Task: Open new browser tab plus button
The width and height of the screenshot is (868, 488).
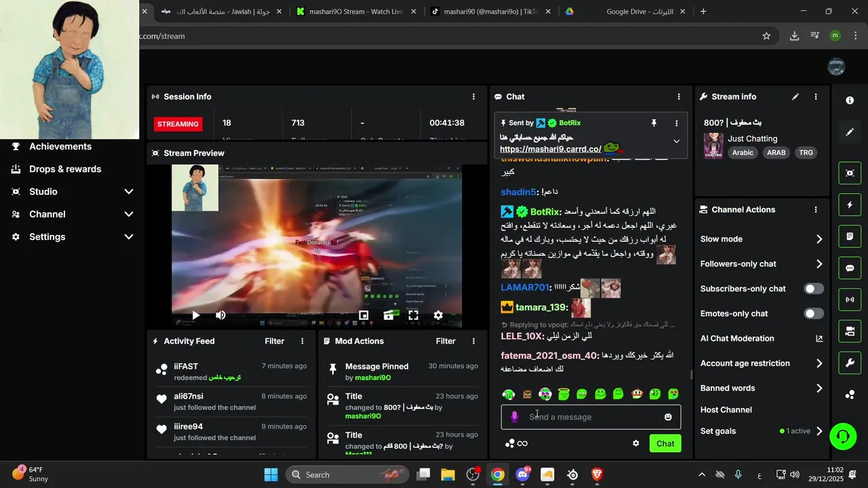Action: [x=703, y=12]
